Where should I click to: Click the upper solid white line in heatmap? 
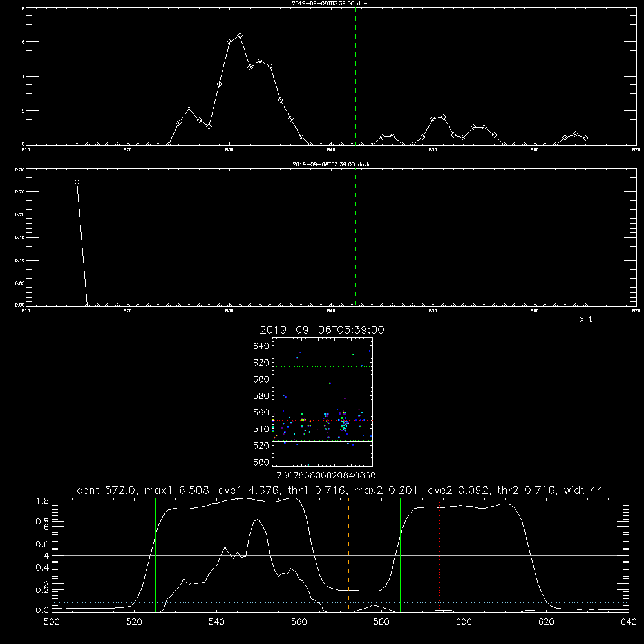[322, 363]
